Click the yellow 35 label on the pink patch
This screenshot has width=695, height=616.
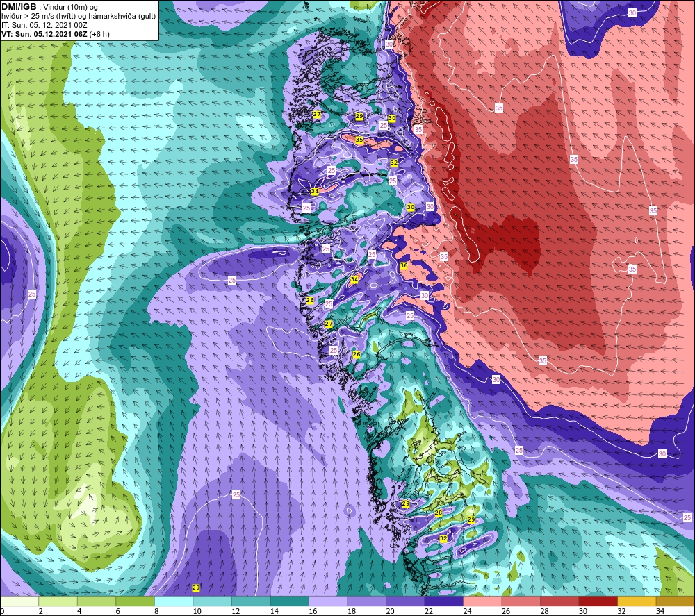[x=359, y=140]
